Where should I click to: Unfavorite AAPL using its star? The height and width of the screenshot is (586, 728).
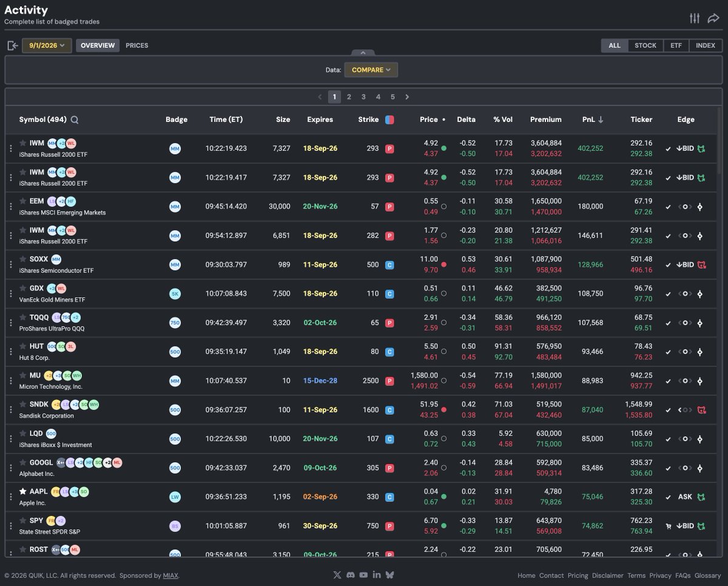click(22, 491)
